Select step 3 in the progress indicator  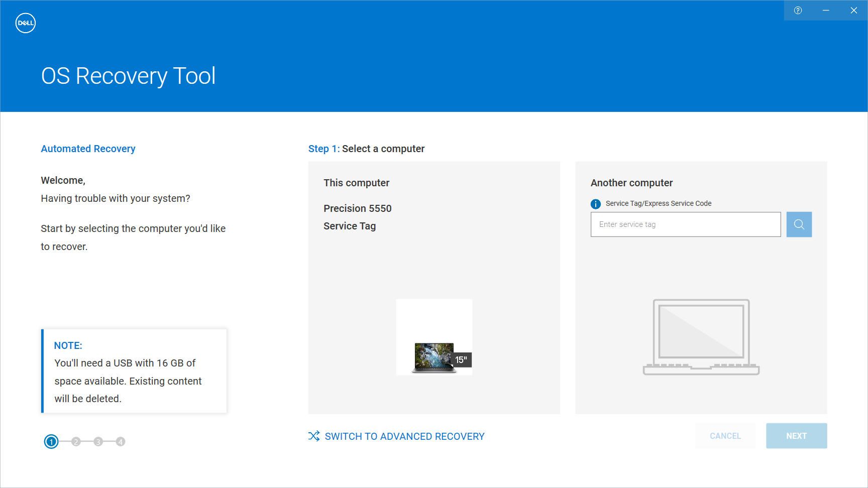pos(97,442)
